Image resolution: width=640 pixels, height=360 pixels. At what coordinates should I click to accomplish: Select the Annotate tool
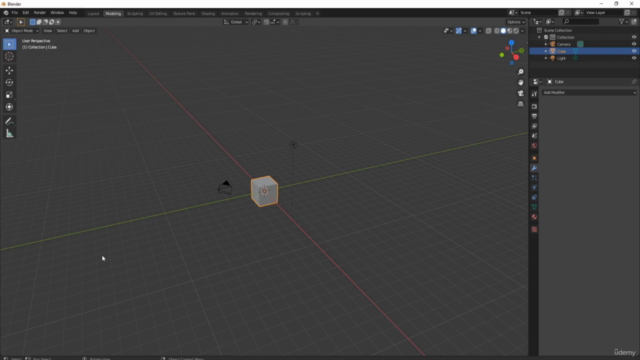[x=9, y=121]
